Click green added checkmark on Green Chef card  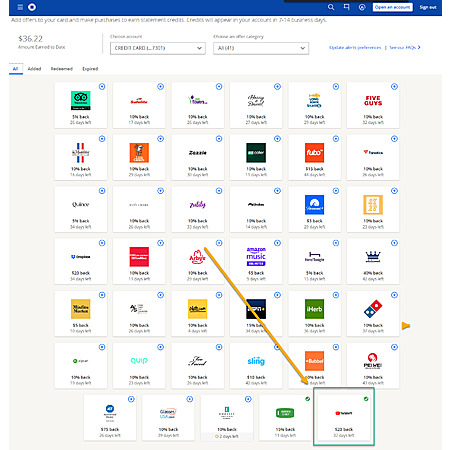coord(308,399)
